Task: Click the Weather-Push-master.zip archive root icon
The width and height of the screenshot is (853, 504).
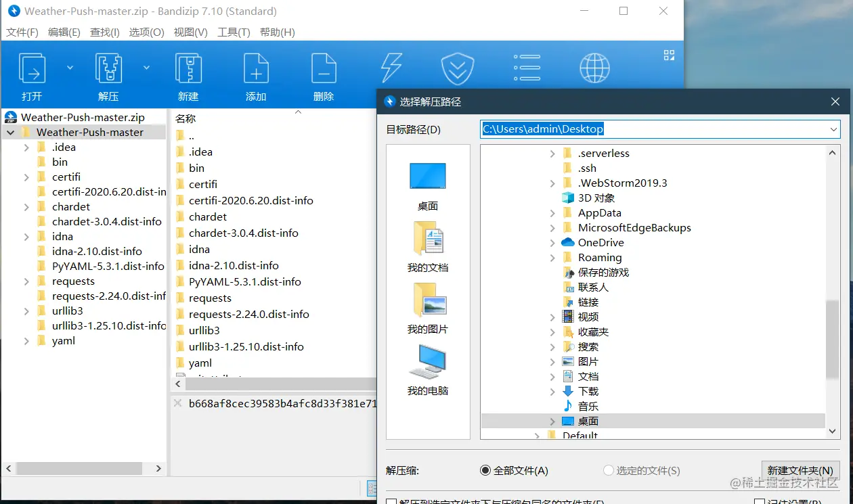Action: [11, 117]
